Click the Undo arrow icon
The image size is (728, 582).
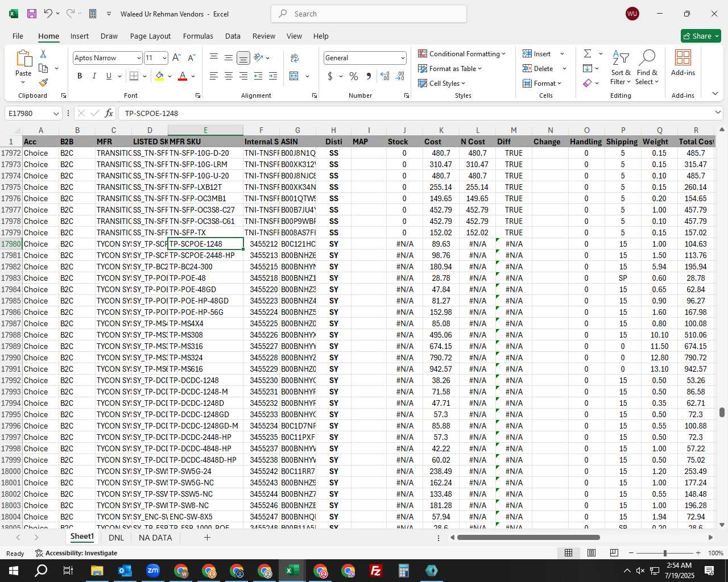pos(48,14)
